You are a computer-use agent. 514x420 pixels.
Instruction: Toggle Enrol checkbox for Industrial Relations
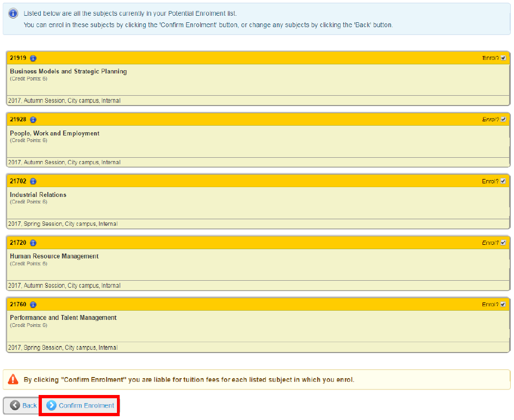click(504, 181)
